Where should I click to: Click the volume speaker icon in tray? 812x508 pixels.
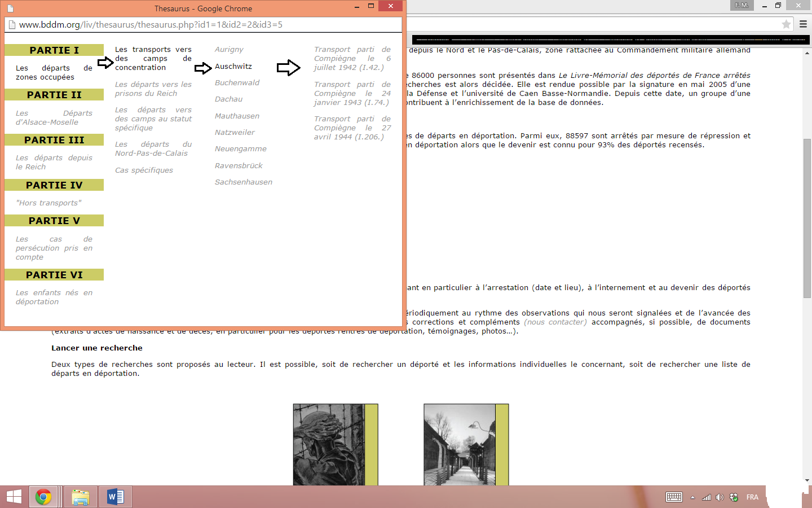click(720, 497)
